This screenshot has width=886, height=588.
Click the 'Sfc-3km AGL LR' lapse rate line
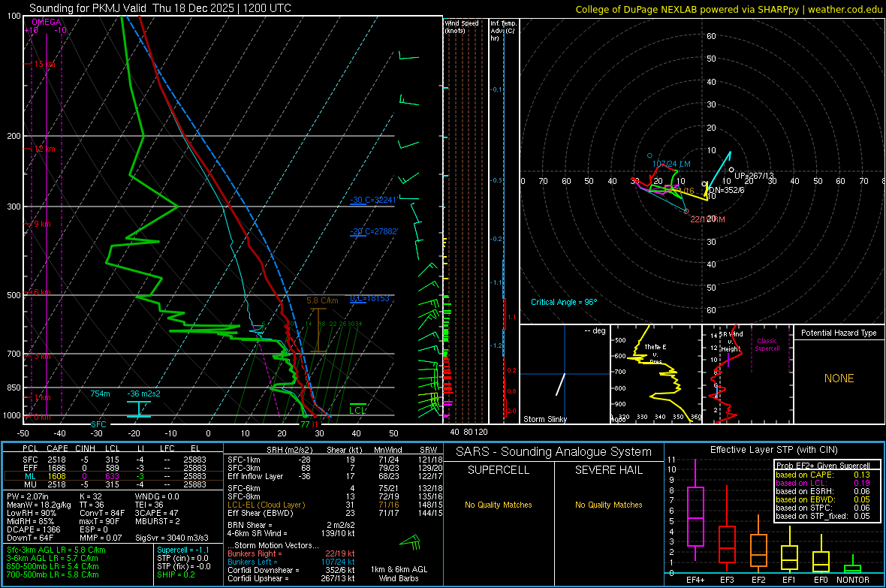[x=56, y=550]
